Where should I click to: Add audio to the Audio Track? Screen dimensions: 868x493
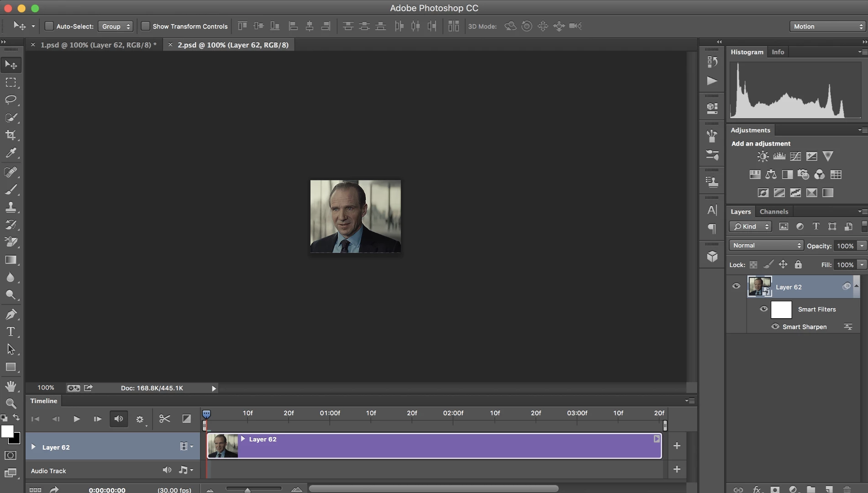[x=677, y=469]
